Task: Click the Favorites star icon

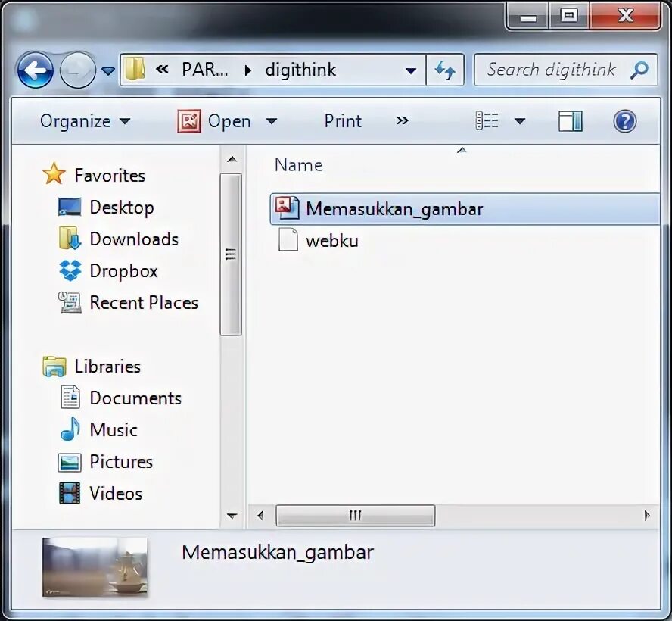Action: click(54, 173)
